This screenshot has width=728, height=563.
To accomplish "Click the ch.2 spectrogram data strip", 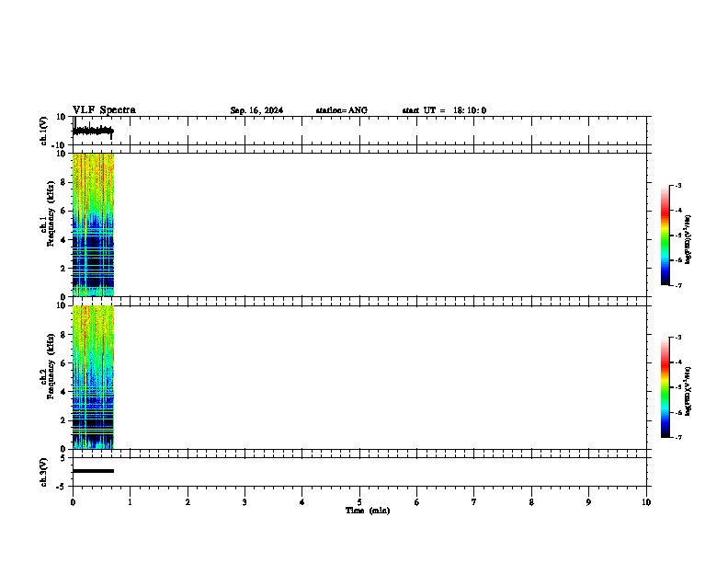I will [94, 377].
